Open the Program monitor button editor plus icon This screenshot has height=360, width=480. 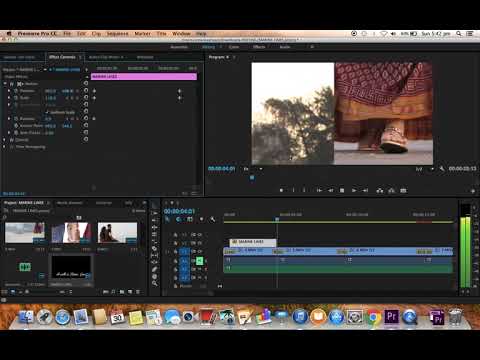point(472,191)
